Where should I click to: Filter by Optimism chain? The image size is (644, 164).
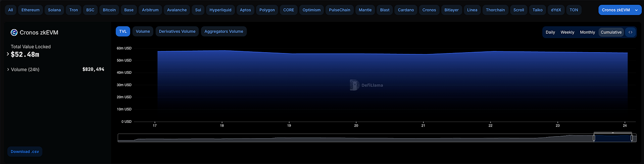pos(311,10)
